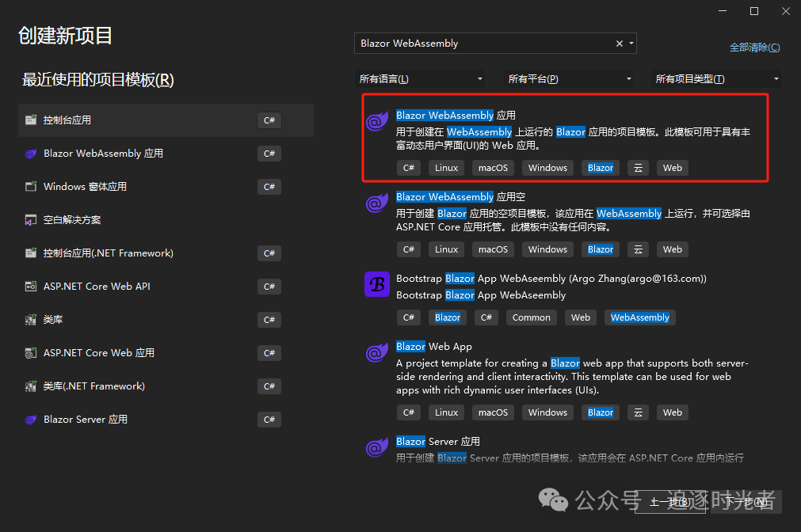Click the 类库 class library icon
This screenshot has width=801, height=532.
coord(31,320)
